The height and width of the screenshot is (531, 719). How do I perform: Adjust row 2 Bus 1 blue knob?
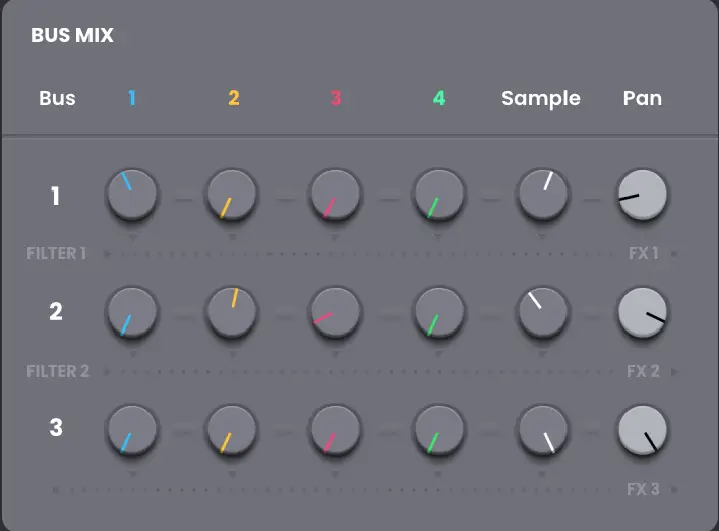pos(132,312)
